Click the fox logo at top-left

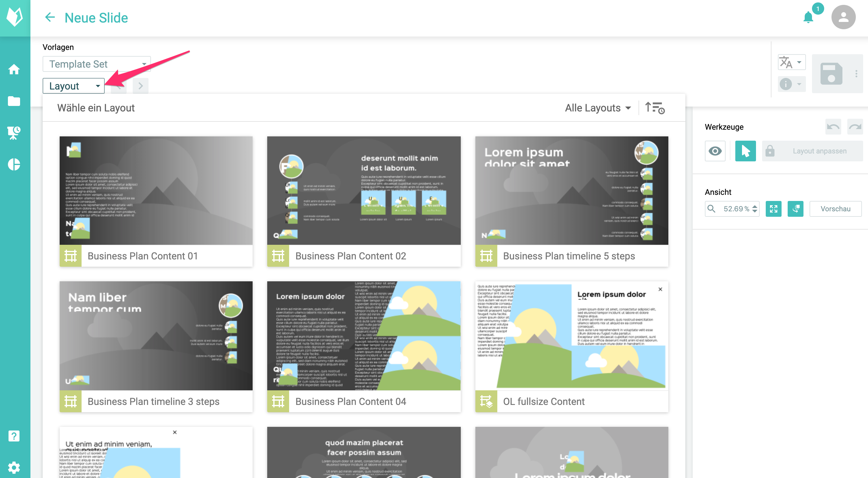pos(15,17)
